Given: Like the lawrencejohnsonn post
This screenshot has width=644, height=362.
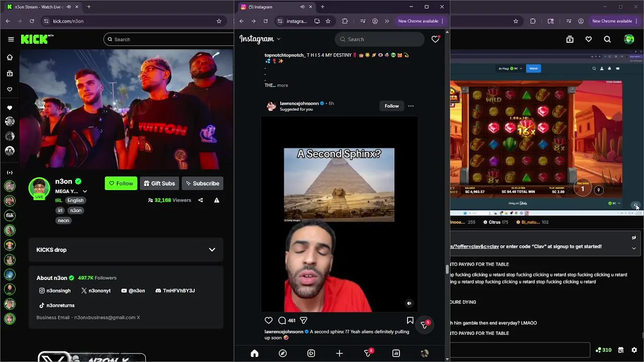Looking at the screenshot, I should click(x=269, y=320).
